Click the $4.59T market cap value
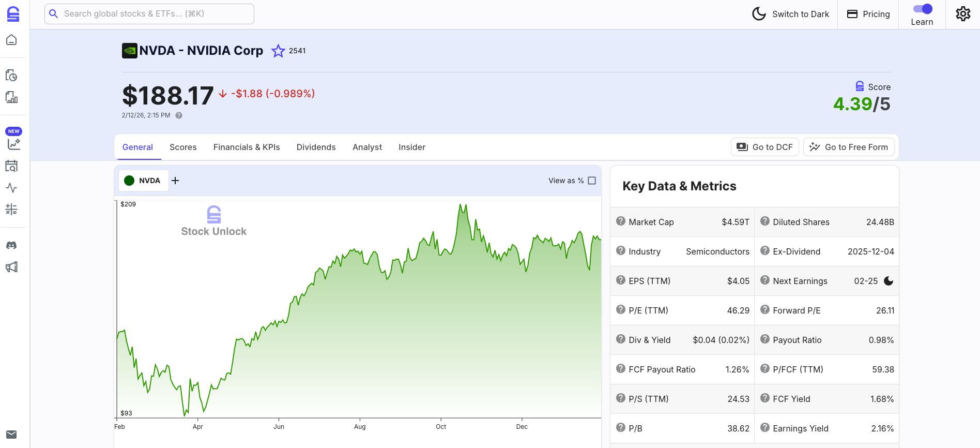This screenshot has width=980, height=448. point(736,222)
